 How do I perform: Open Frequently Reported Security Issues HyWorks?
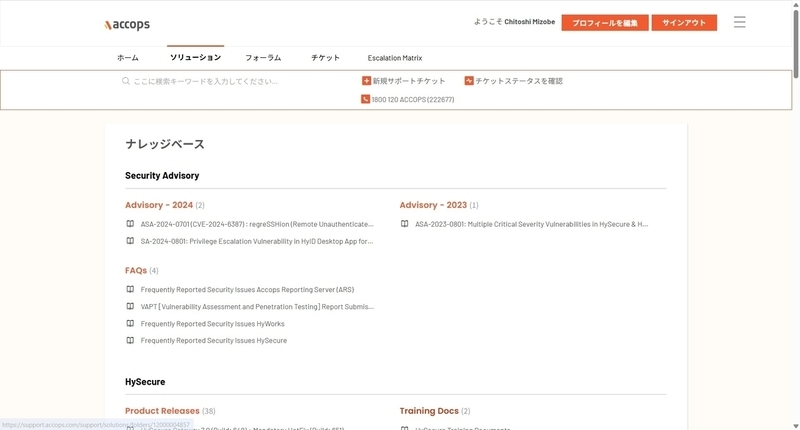pos(213,324)
